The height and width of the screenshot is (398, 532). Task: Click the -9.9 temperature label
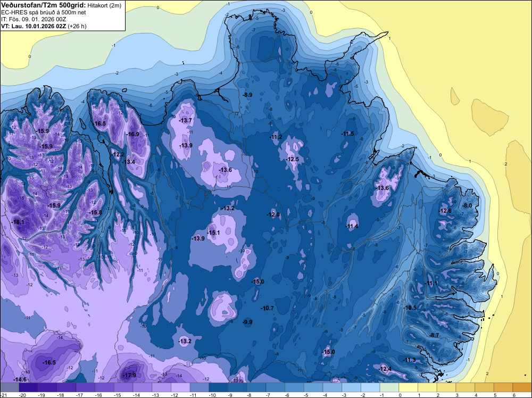[x=248, y=322]
